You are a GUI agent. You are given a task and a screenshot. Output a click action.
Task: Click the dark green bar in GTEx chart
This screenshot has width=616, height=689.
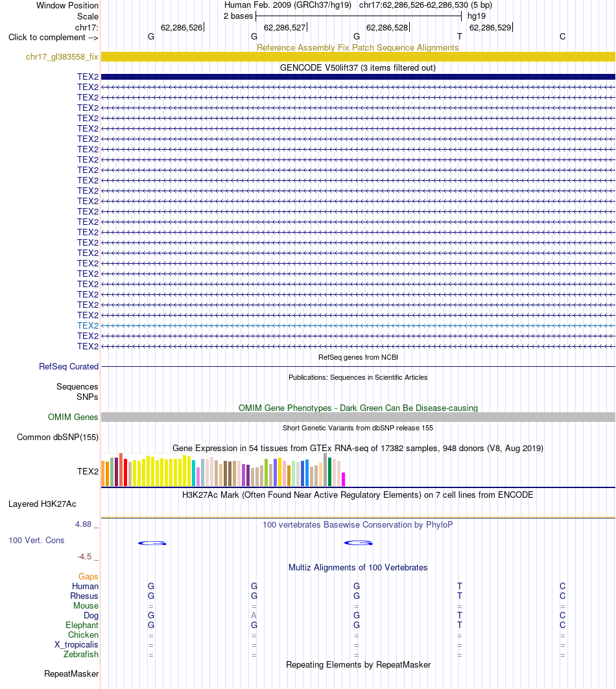point(330,471)
